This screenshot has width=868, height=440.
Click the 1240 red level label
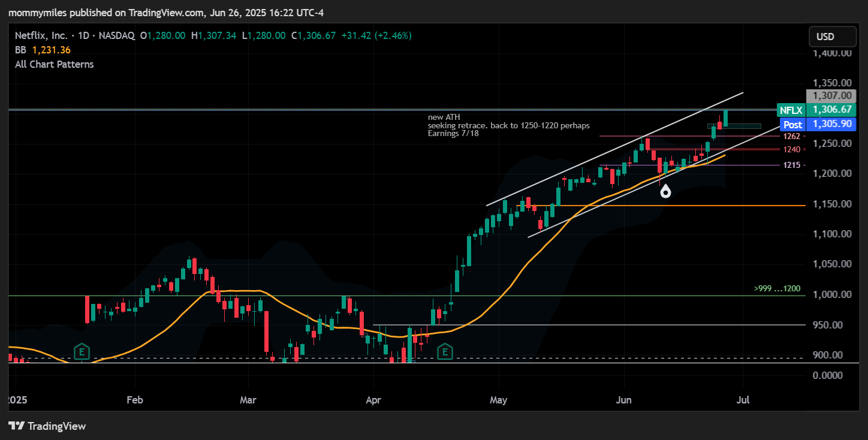791,149
